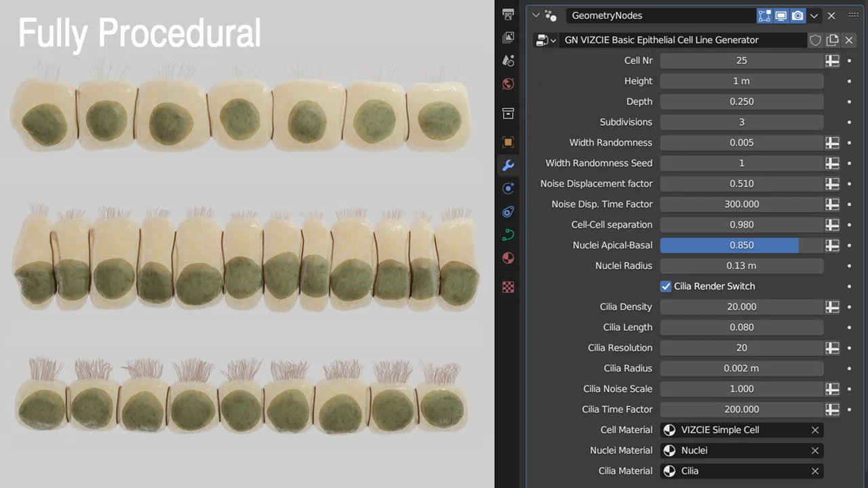Select the Object Properties orange square icon
The image size is (868, 488).
tap(508, 142)
